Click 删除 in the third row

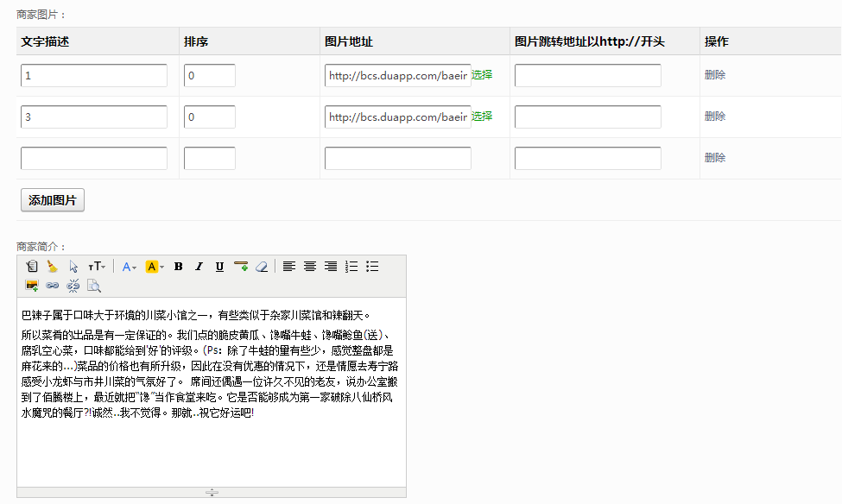[715, 158]
